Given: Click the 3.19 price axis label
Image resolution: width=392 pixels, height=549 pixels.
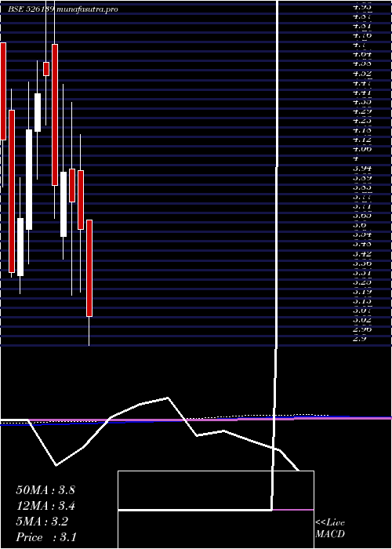Looking at the screenshot, I should point(362,291).
